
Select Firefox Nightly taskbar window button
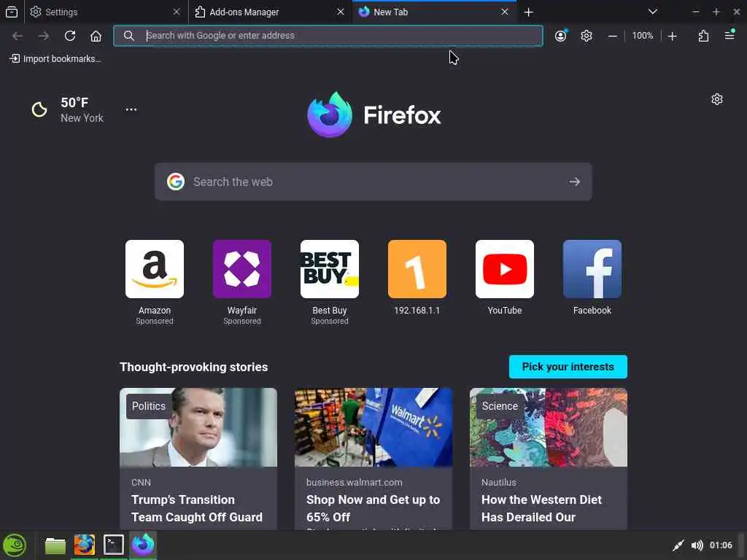point(143,545)
